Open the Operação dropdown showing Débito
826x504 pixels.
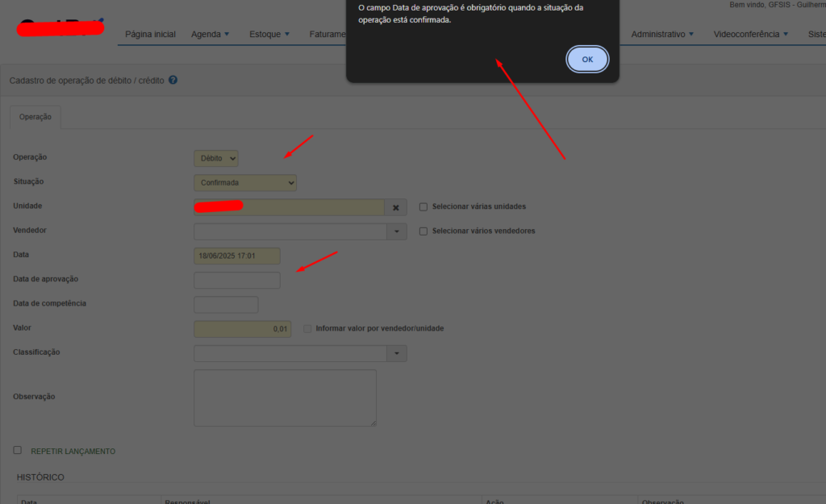(x=215, y=159)
